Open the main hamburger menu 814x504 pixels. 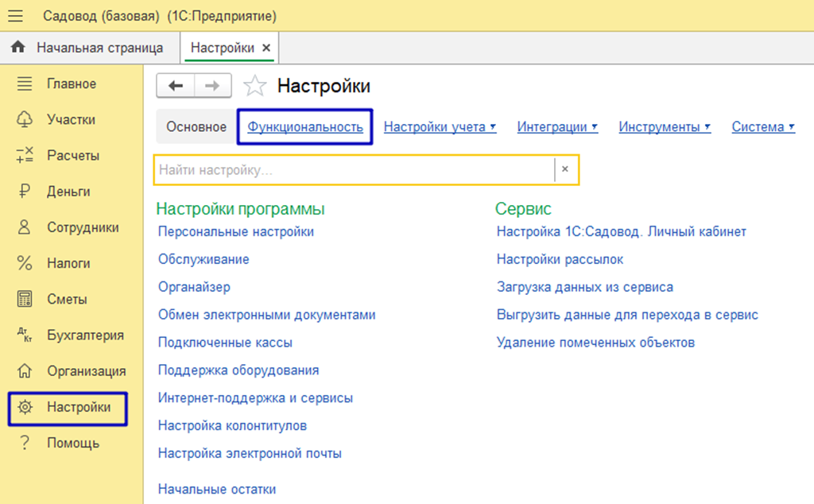16,16
